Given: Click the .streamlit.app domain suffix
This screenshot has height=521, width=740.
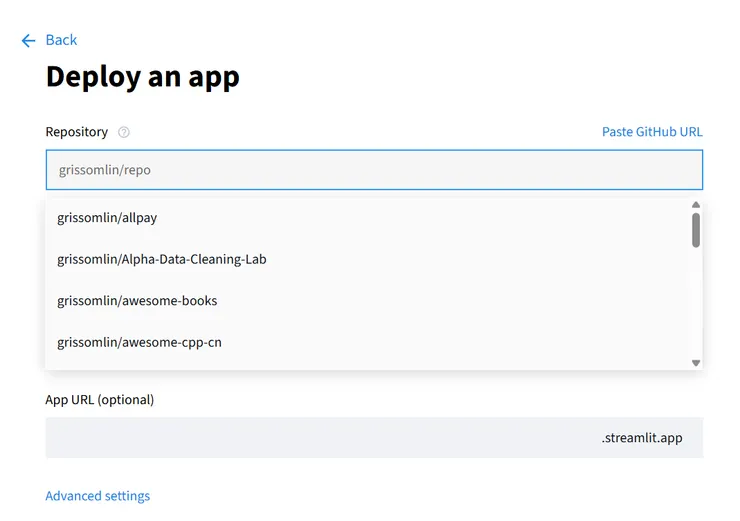Looking at the screenshot, I should pos(642,438).
